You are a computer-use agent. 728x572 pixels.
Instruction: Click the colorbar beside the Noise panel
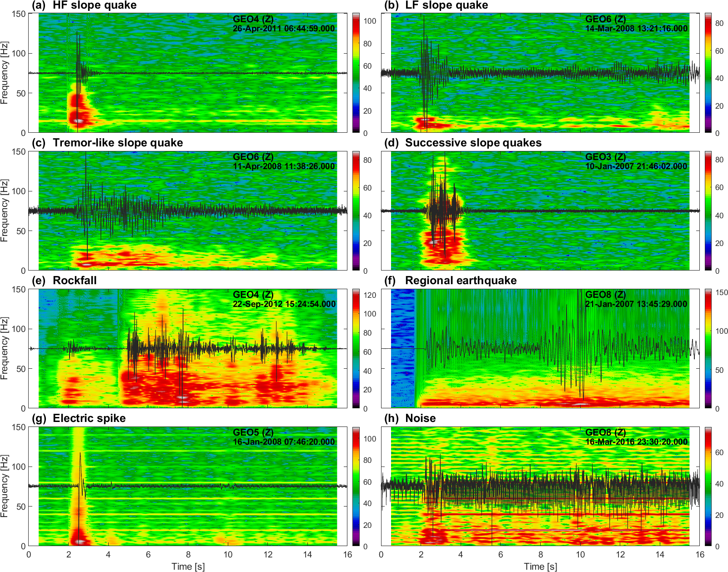pos(708,486)
